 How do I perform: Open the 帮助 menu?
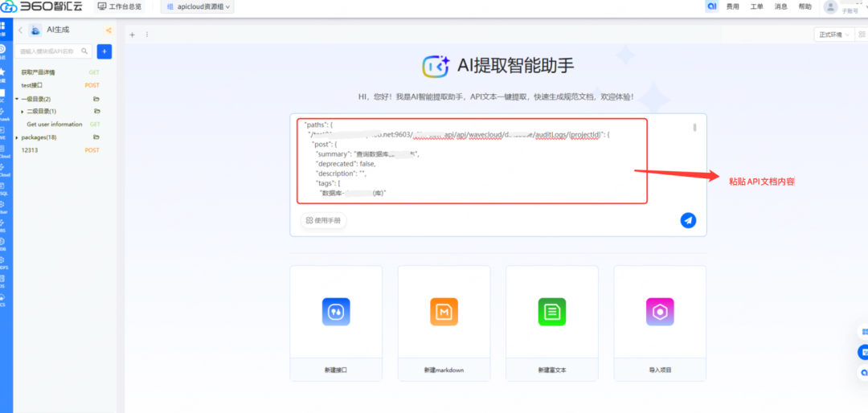pyautogui.click(x=805, y=6)
